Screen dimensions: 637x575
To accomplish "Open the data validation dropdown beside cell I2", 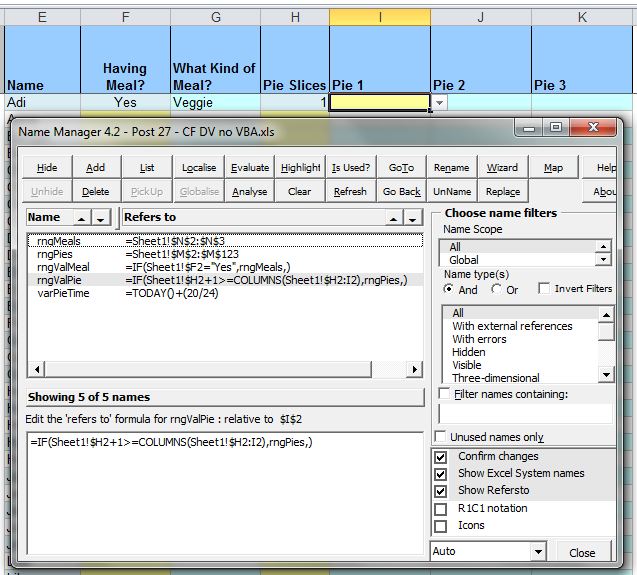I will 439,102.
